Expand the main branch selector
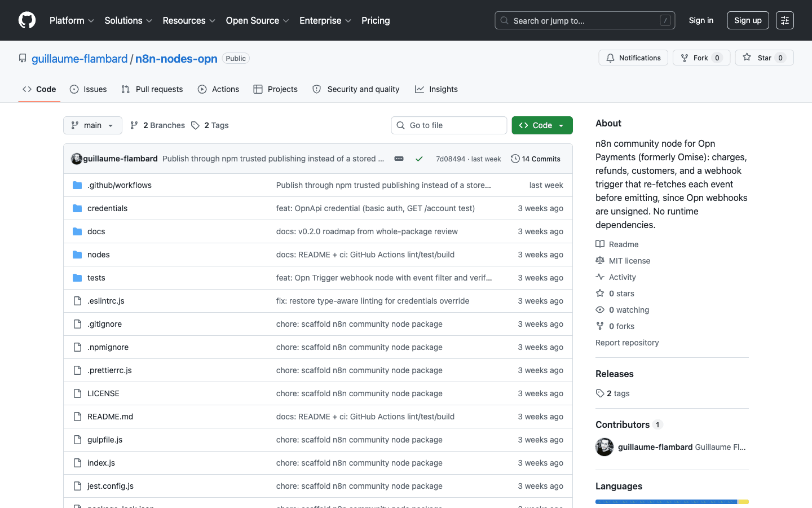Image resolution: width=812 pixels, height=508 pixels. pyautogui.click(x=92, y=125)
